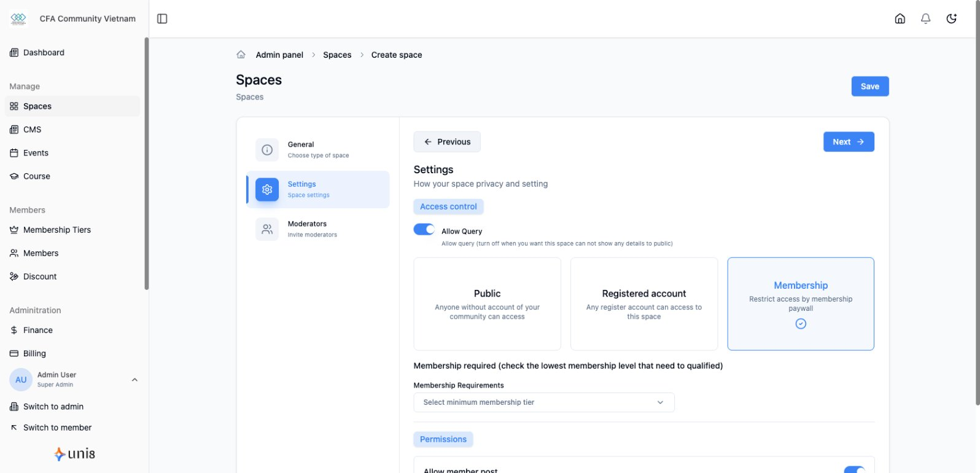Open the minimum membership tier dropdown
The height and width of the screenshot is (473, 980).
click(x=543, y=402)
